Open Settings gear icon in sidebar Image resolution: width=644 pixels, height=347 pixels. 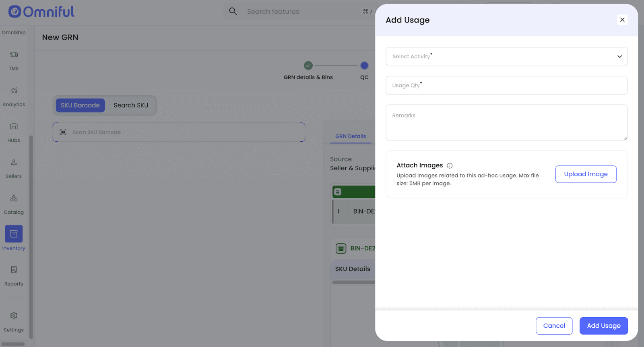coord(14,316)
